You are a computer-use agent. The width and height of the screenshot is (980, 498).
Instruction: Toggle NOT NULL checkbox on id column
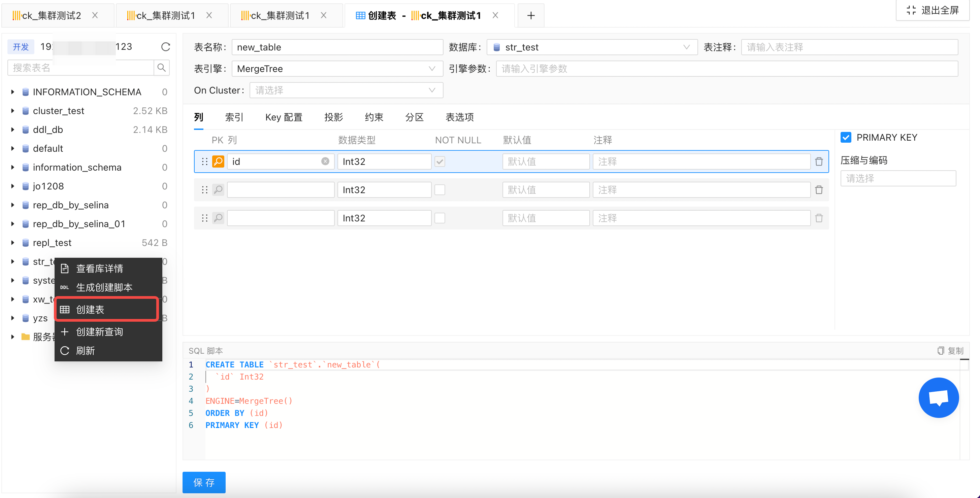pyautogui.click(x=440, y=161)
